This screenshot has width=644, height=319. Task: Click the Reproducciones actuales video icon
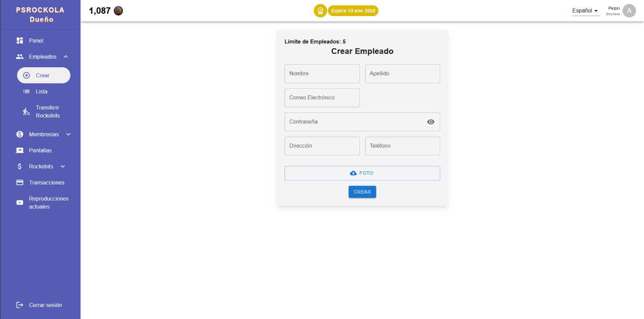20,203
